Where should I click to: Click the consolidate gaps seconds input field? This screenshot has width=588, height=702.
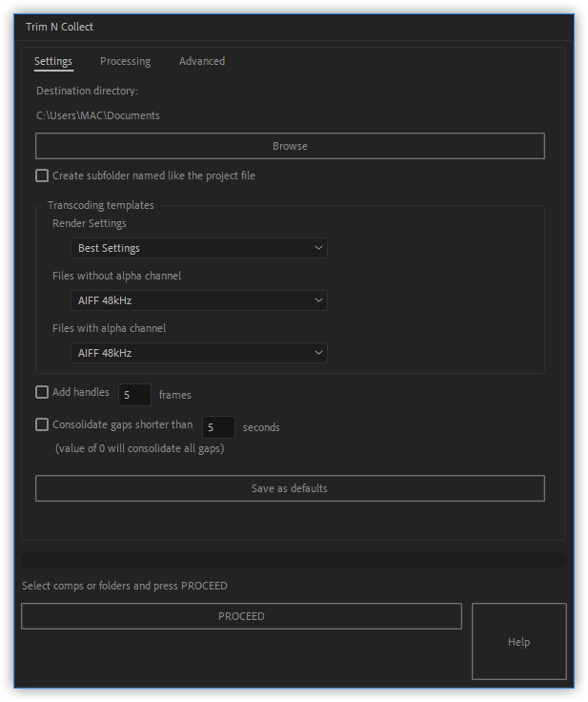[x=218, y=427]
